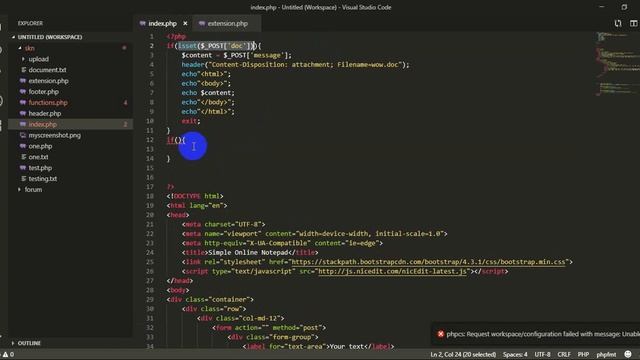
Task: Collapse the skn folder
Action: point(20,48)
